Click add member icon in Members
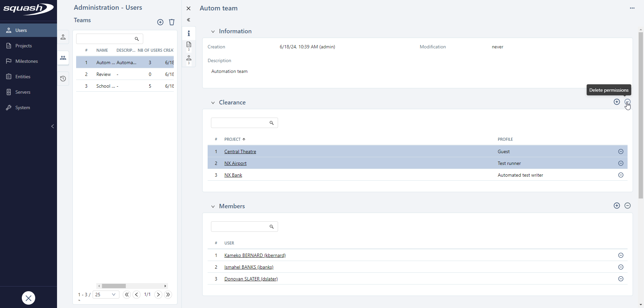Viewport: 644px width, 308px height. tap(616, 206)
